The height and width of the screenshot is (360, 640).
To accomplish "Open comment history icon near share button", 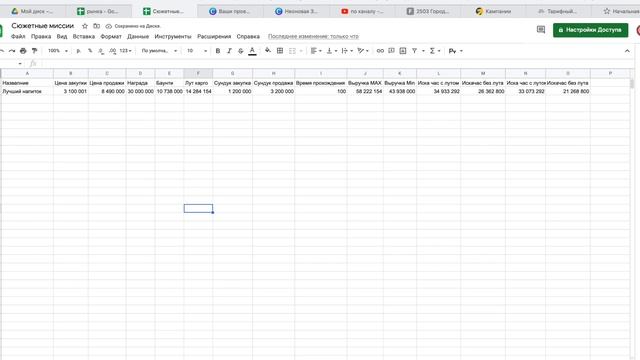I will [x=541, y=30].
